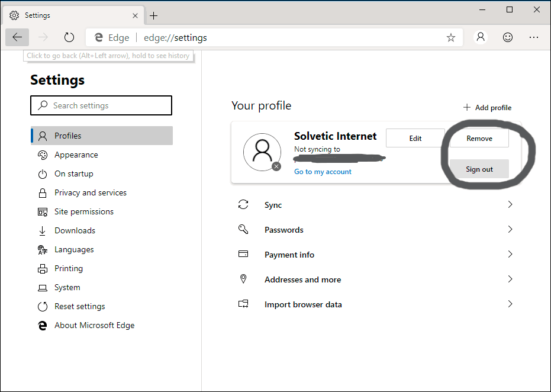
Task: Go to Privacy and services
Action: pos(91,192)
